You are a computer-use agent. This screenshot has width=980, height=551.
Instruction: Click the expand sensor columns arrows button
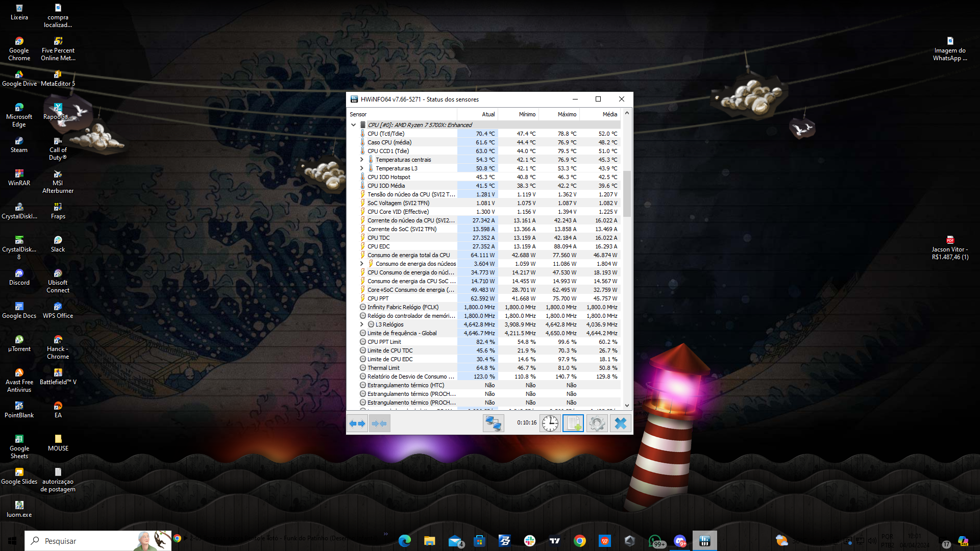[357, 423]
